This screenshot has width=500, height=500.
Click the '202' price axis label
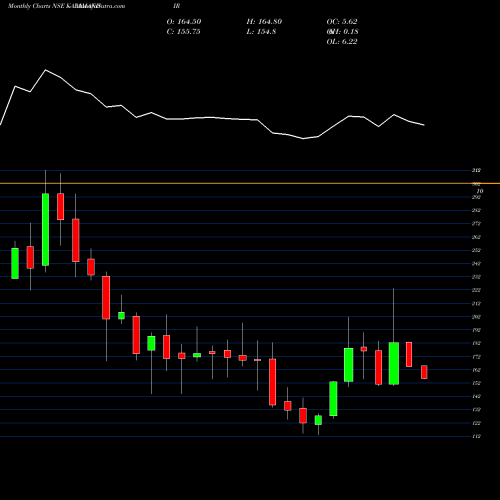pyautogui.click(x=476, y=317)
